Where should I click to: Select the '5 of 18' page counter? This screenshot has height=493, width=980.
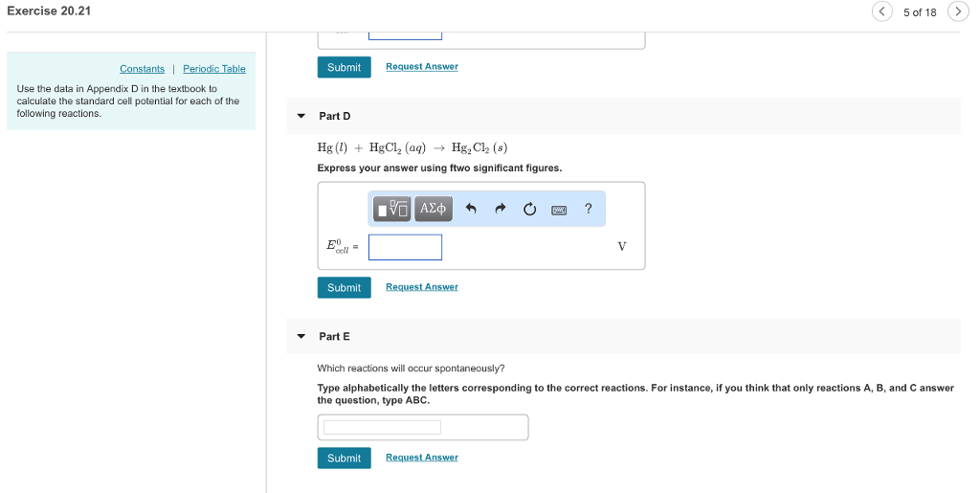(920, 12)
